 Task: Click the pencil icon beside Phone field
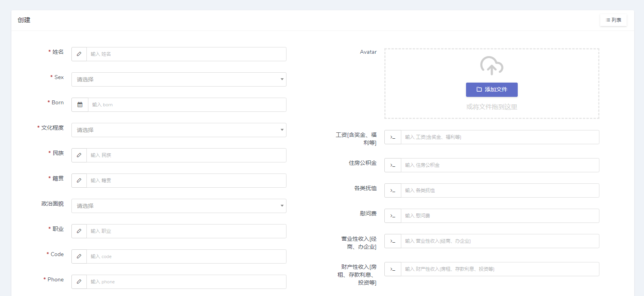point(79,282)
